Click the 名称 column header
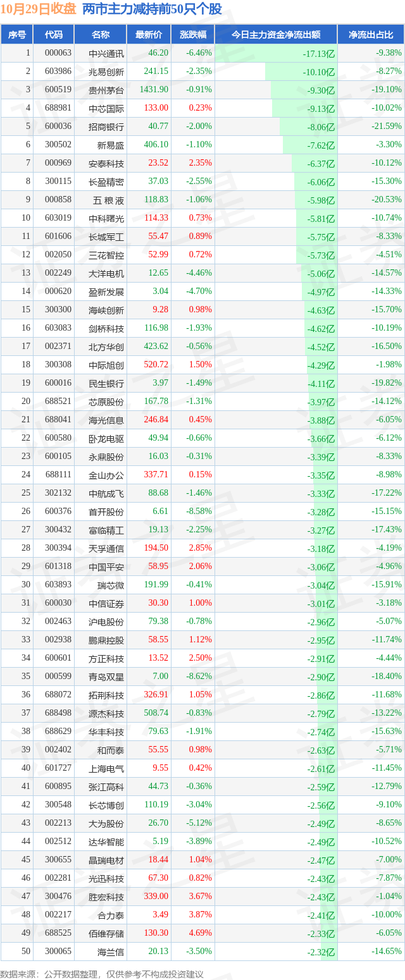The image size is (405, 980). coord(101,35)
